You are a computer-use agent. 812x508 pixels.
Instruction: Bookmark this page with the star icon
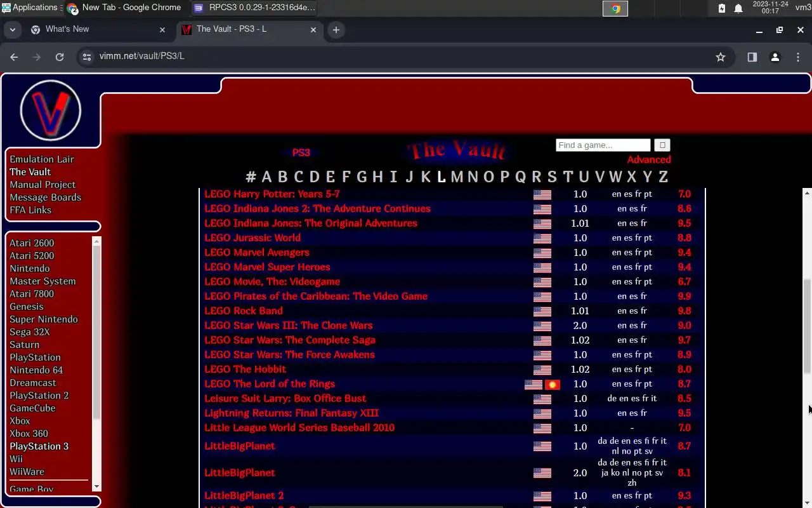tap(721, 57)
